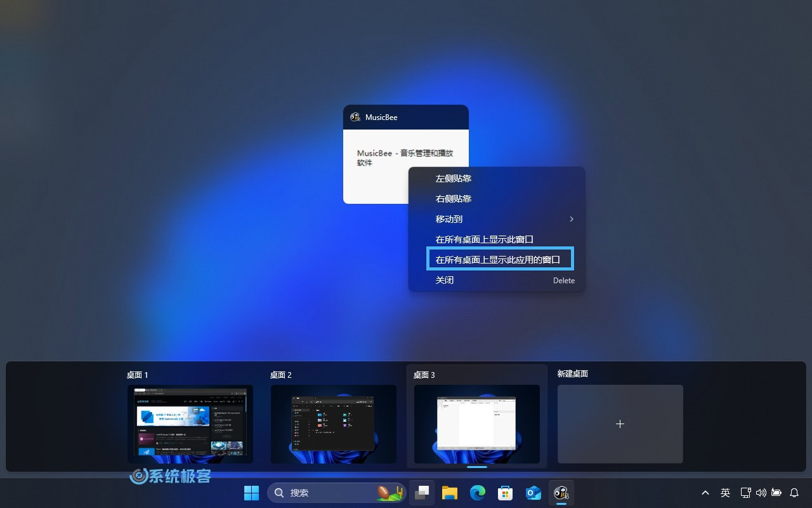This screenshot has height=508, width=812.
Task: Click the network display tray icon
Action: click(x=746, y=493)
